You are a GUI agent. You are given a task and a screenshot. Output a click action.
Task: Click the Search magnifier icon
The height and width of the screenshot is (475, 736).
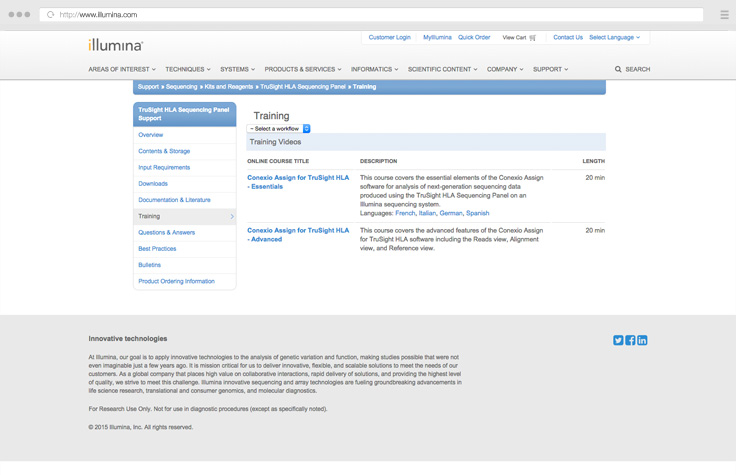point(618,70)
